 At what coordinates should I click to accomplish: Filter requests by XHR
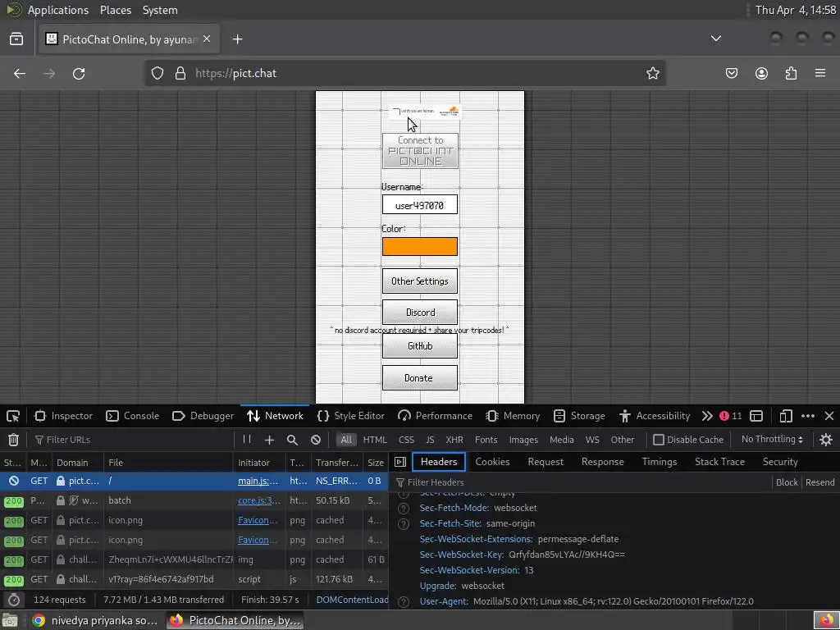pyautogui.click(x=454, y=440)
